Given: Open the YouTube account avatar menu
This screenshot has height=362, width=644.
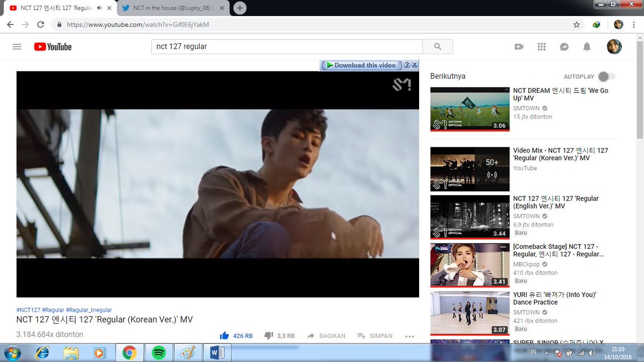Looking at the screenshot, I should (614, 47).
